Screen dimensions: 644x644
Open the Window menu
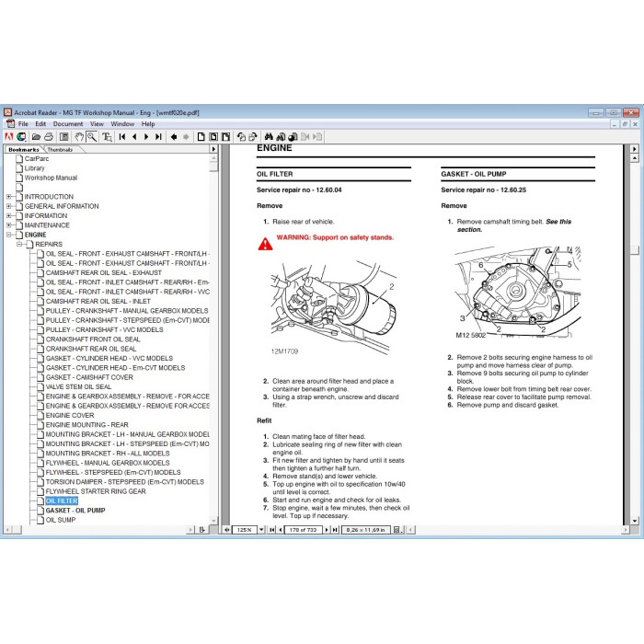tap(122, 124)
